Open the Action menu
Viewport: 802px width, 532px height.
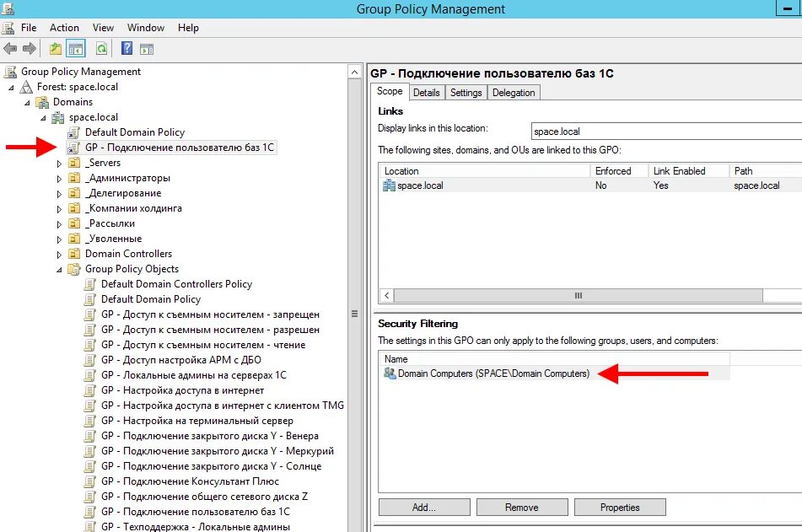coord(64,28)
